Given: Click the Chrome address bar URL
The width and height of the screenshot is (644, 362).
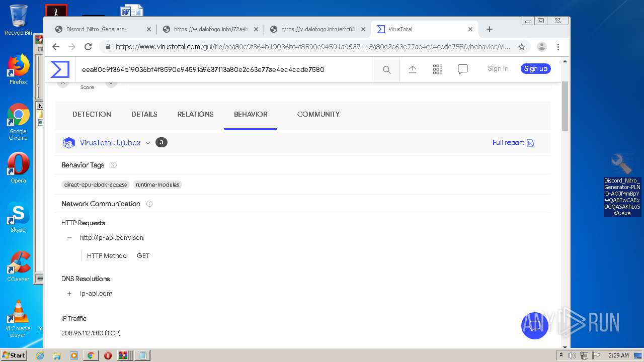Looking at the screenshot, I should point(312,47).
